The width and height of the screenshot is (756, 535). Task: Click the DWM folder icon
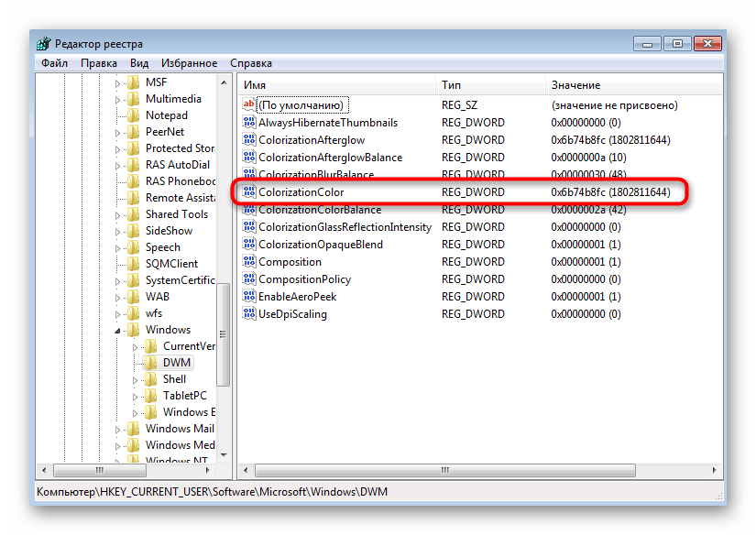pyautogui.click(x=151, y=363)
